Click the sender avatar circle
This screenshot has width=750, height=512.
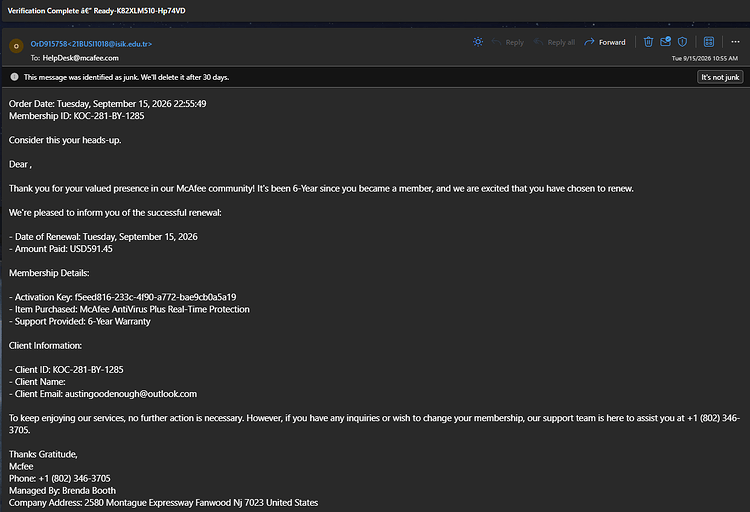pyautogui.click(x=16, y=46)
